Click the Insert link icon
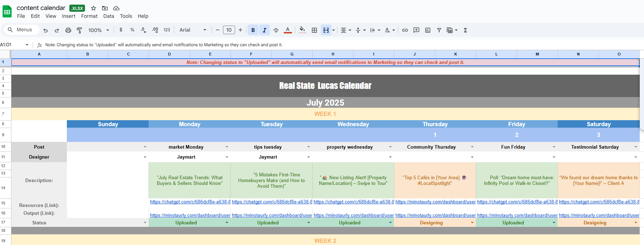Image resolution: width=644 pixels, height=245 pixels. [405, 30]
